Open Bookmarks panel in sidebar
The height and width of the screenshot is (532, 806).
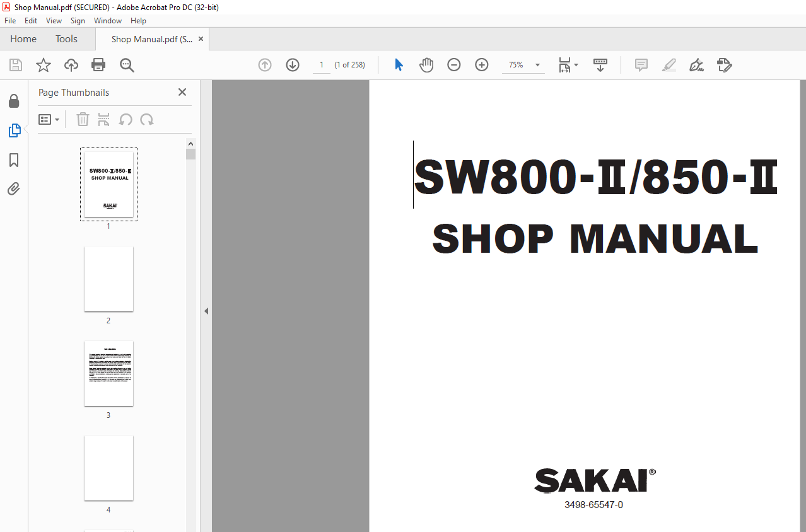coord(14,160)
